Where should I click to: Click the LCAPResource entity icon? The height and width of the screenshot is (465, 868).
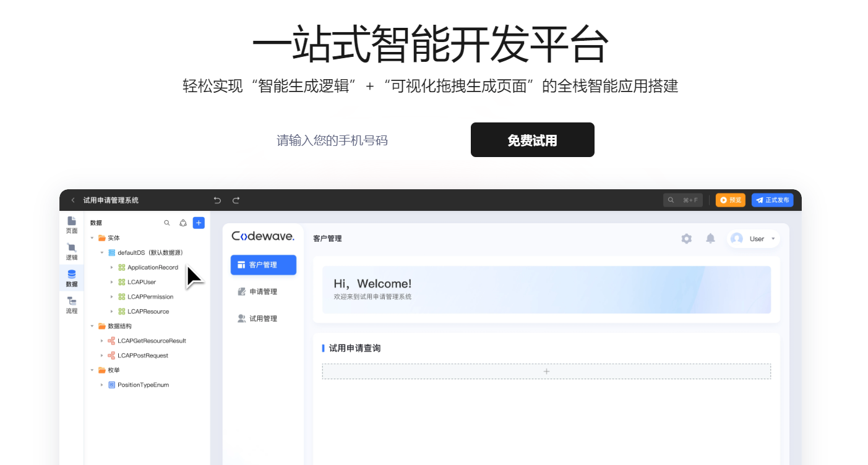[122, 312]
